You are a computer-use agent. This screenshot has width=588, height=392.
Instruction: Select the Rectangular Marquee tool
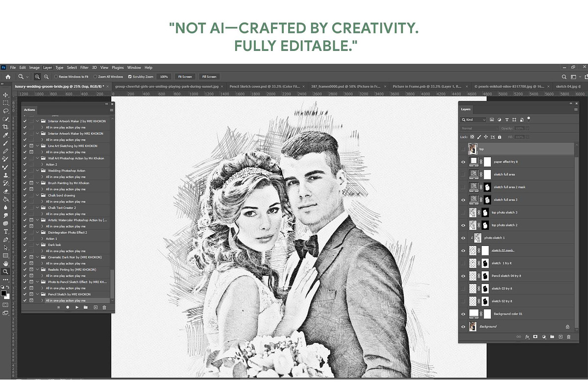[x=6, y=103]
